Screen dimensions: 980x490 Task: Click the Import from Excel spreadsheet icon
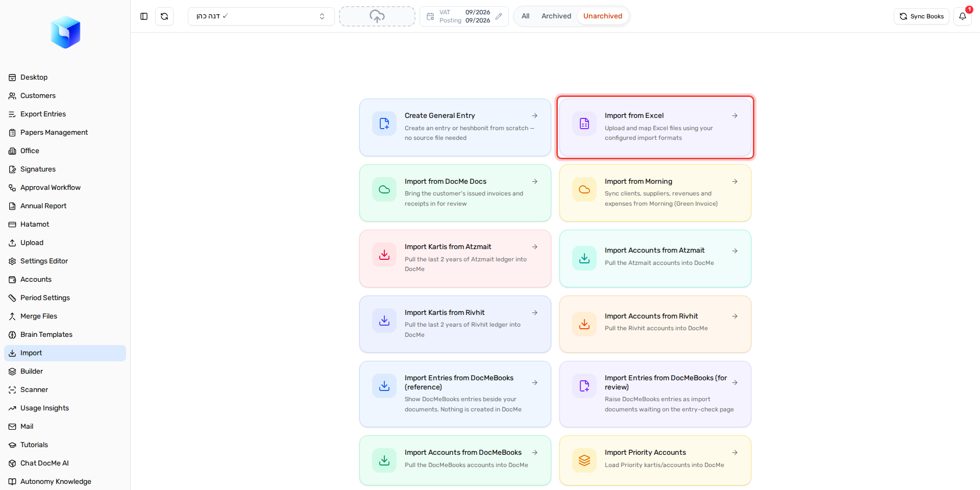[584, 124]
